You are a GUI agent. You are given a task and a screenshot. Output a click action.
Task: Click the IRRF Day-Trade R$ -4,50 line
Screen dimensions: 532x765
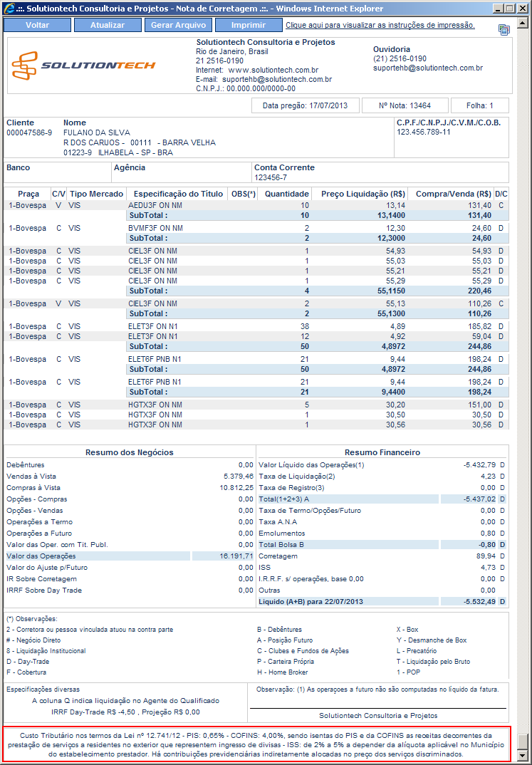click(125, 712)
